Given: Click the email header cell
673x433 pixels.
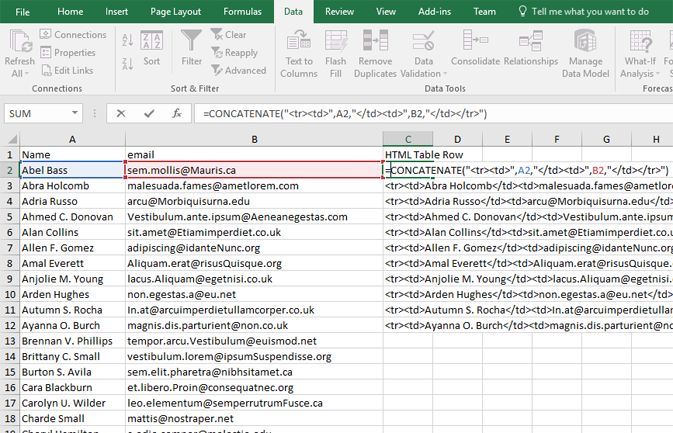Looking at the screenshot, I should 254,154.
